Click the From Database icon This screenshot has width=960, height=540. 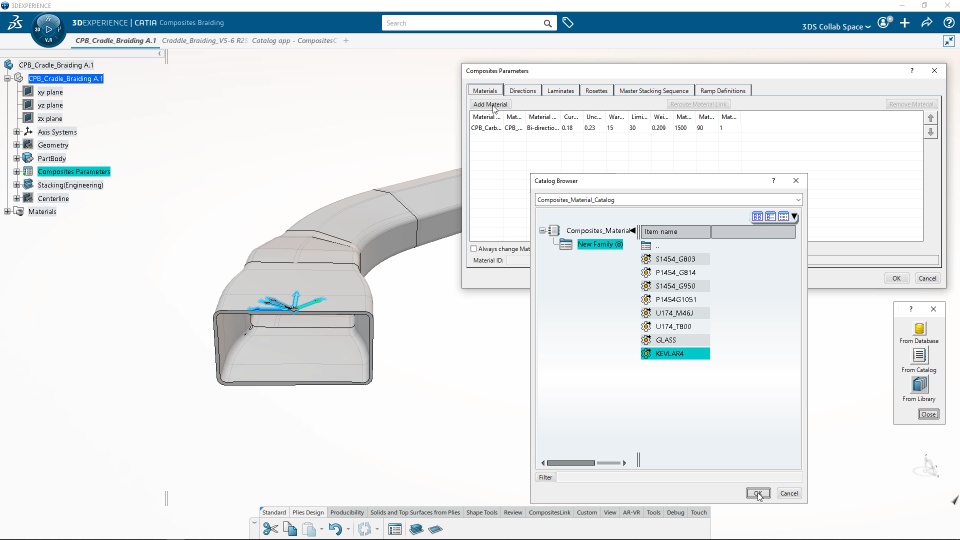coord(919,329)
